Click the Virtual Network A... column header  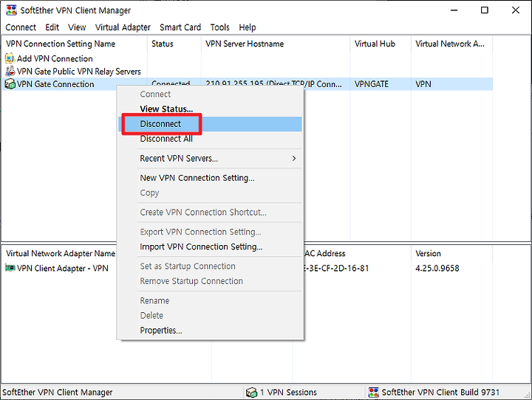coord(451,44)
